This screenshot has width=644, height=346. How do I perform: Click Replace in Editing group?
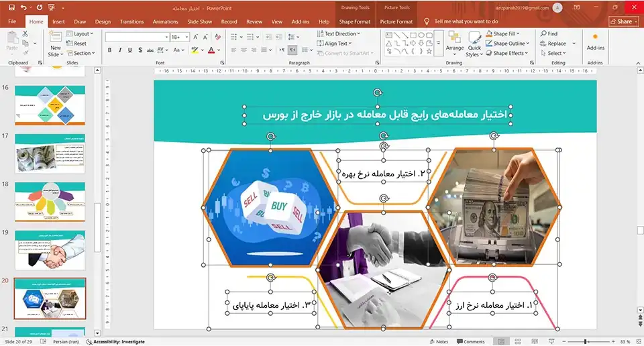[553, 43]
